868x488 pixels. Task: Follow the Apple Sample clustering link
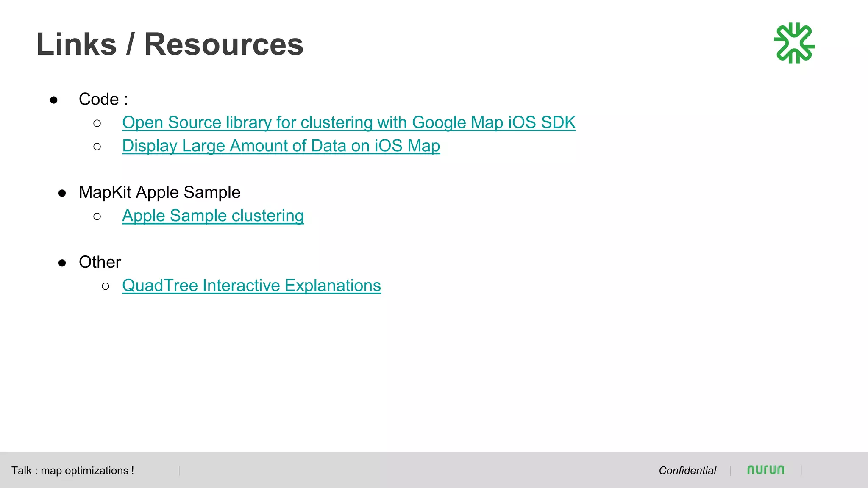coord(213,216)
